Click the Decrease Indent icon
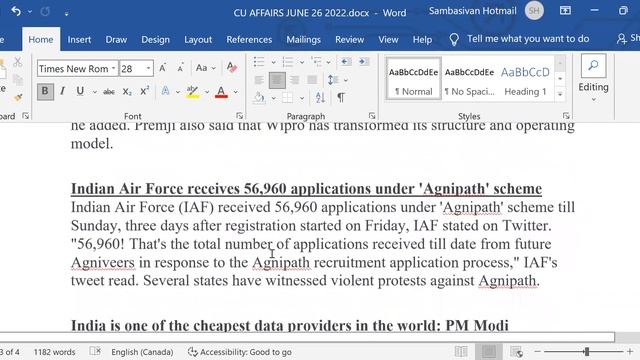 (346, 62)
